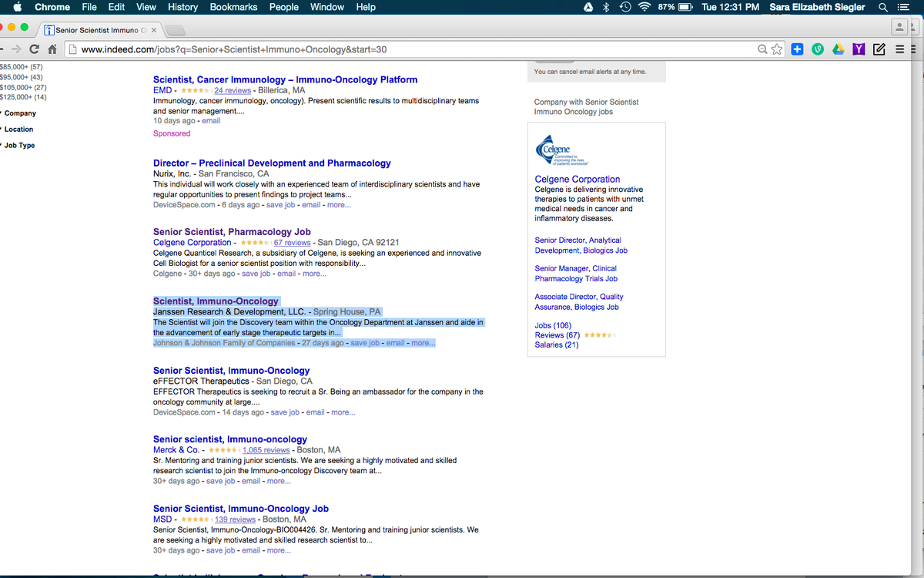924x578 pixels.
Task: Open highlighted Scientist, Immuno-Oncology job
Action: (x=216, y=301)
